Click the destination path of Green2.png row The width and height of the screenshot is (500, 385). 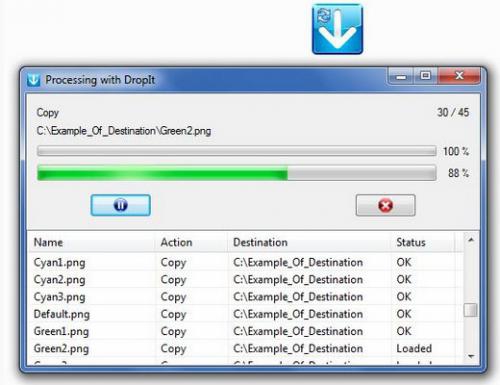pyautogui.click(x=298, y=349)
